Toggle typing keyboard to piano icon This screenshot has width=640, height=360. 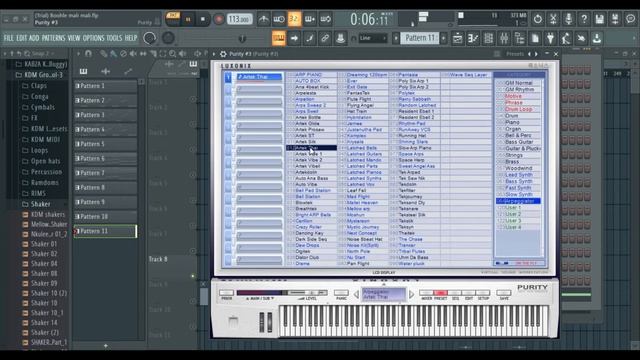point(278,38)
